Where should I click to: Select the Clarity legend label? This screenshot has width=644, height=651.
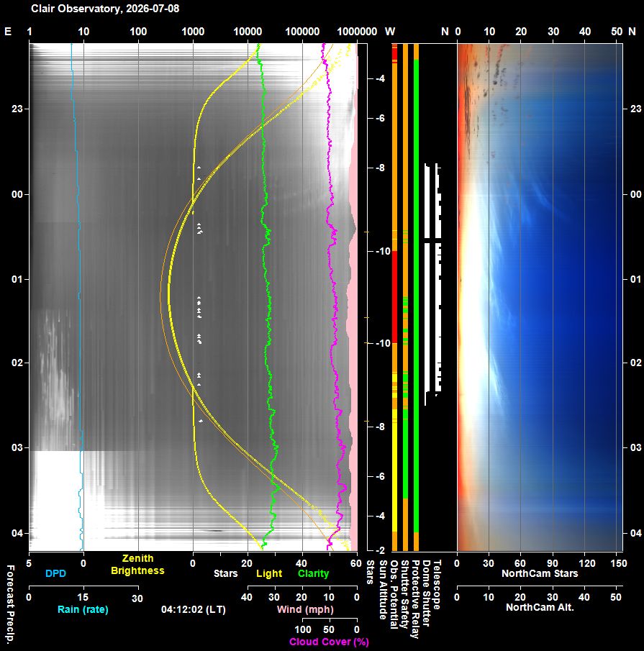314,573
